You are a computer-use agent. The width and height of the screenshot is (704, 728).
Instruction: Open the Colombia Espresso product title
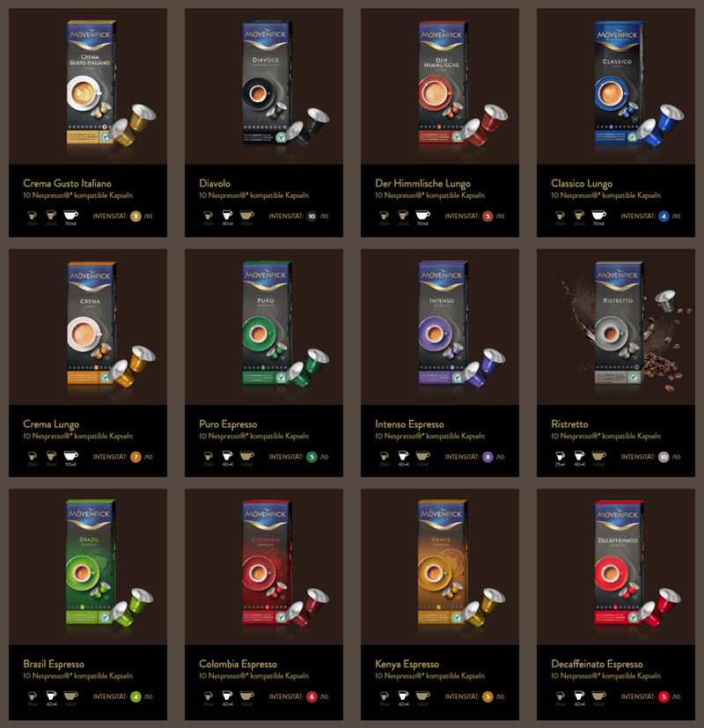[238, 664]
